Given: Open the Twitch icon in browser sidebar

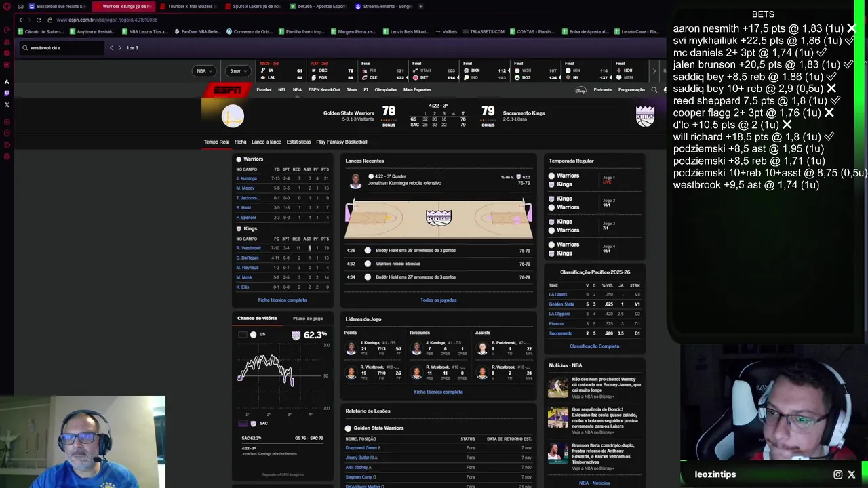Looking at the screenshot, I should pyautogui.click(x=7, y=93).
